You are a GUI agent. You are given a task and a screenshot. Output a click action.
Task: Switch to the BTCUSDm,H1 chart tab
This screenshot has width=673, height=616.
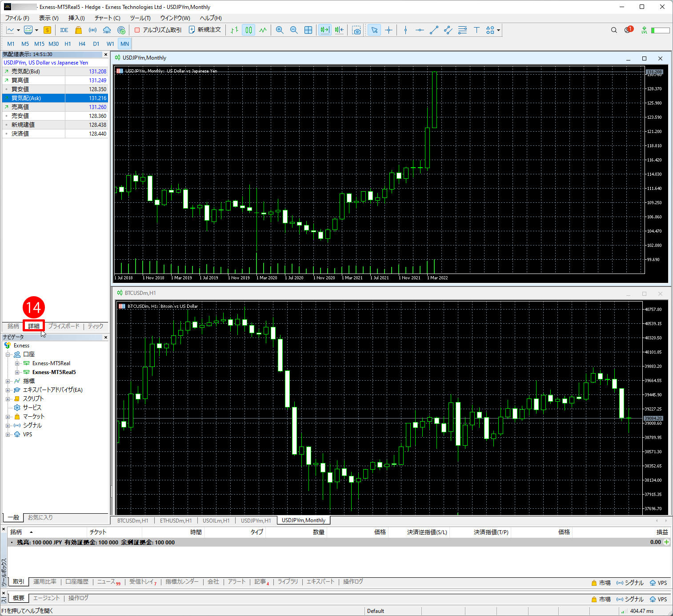(133, 520)
